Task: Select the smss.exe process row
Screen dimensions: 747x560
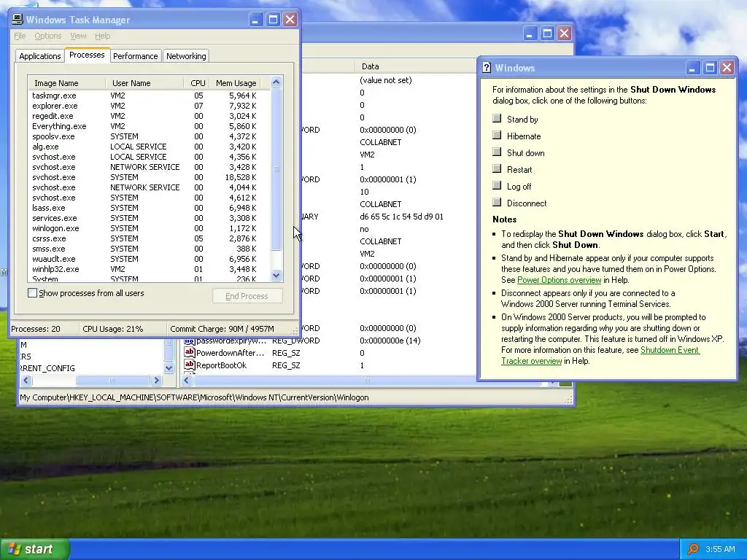Action: 149,249
